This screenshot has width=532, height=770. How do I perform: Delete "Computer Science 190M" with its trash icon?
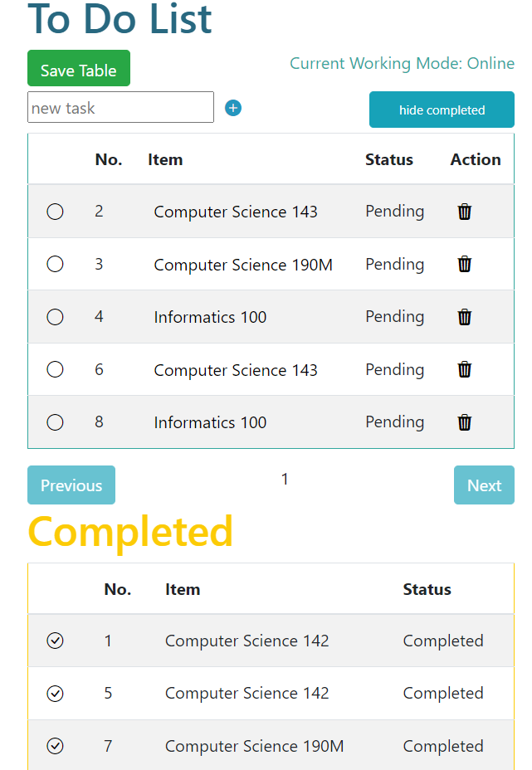tap(464, 264)
